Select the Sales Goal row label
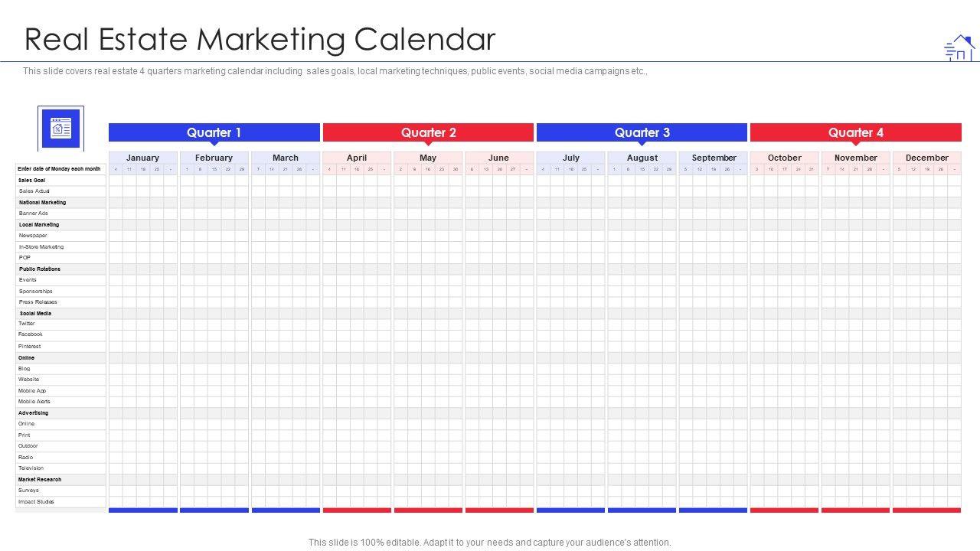The width and height of the screenshot is (980, 551). point(32,180)
